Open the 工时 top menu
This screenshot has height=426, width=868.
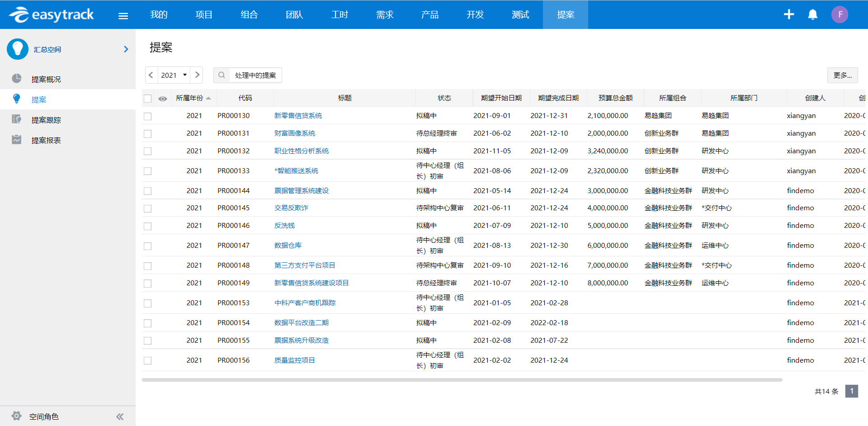coord(340,14)
